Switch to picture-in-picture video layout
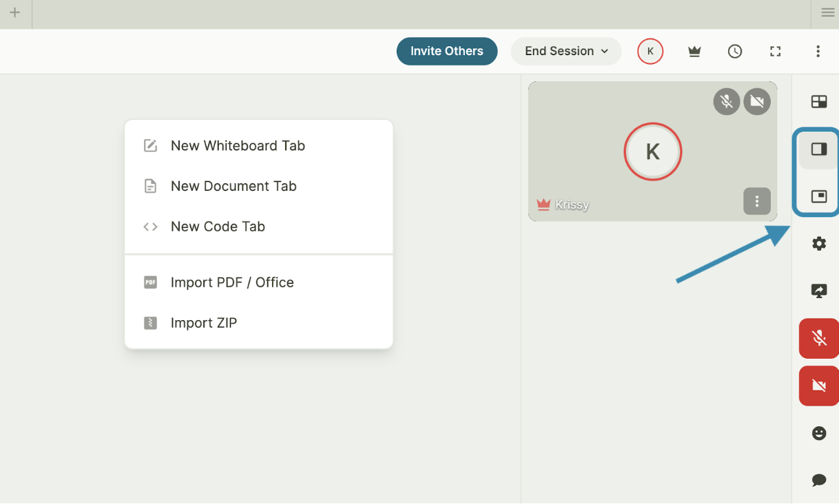839x504 pixels. tap(819, 196)
